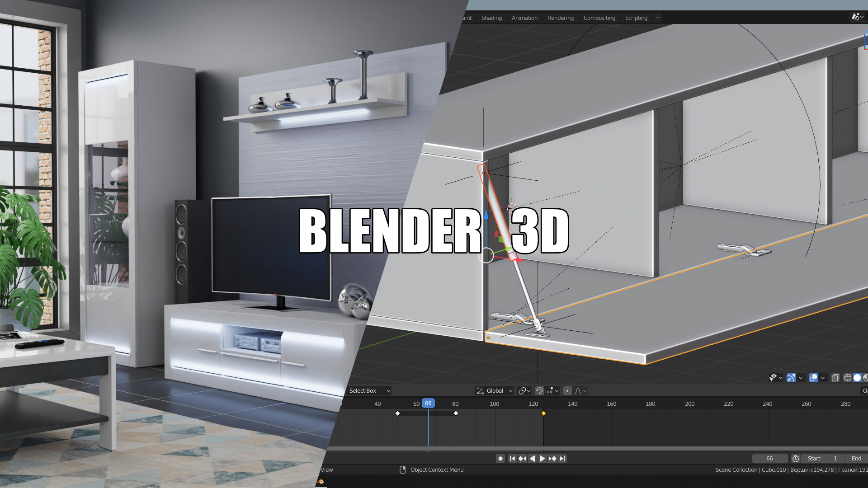Toggle x-ray view with overlapping squares icon
The width and height of the screenshot is (868, 488).
click(835, 378)
